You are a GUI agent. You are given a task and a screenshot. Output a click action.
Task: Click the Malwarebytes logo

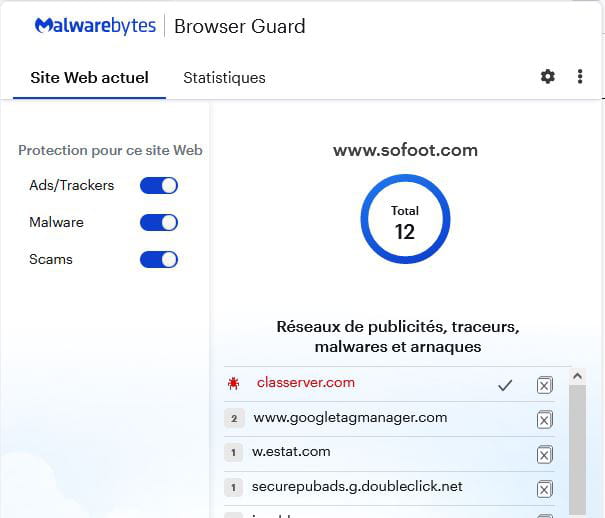pos(95,26)
